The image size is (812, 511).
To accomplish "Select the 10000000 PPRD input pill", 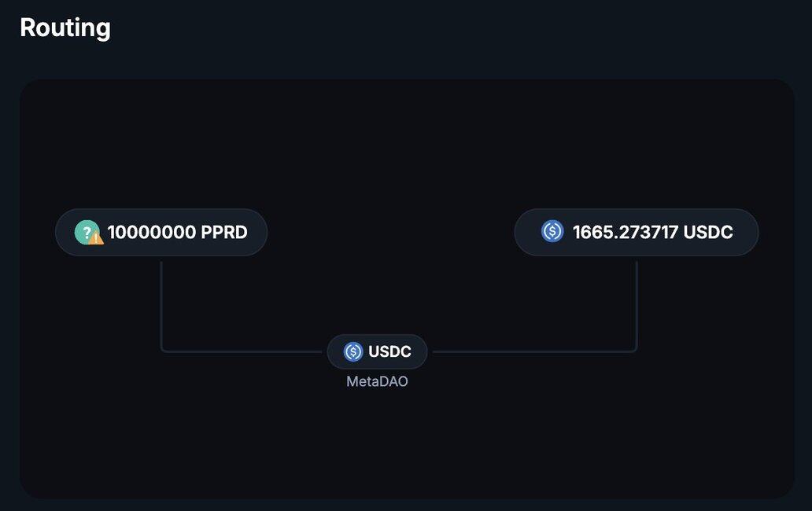I will coord(161,232).
